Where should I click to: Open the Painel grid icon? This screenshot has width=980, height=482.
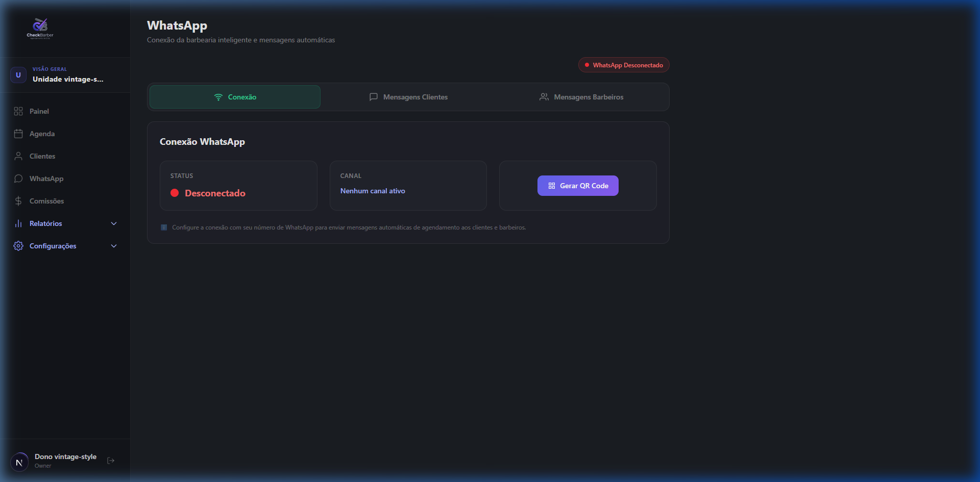click(x=18, y=111)
